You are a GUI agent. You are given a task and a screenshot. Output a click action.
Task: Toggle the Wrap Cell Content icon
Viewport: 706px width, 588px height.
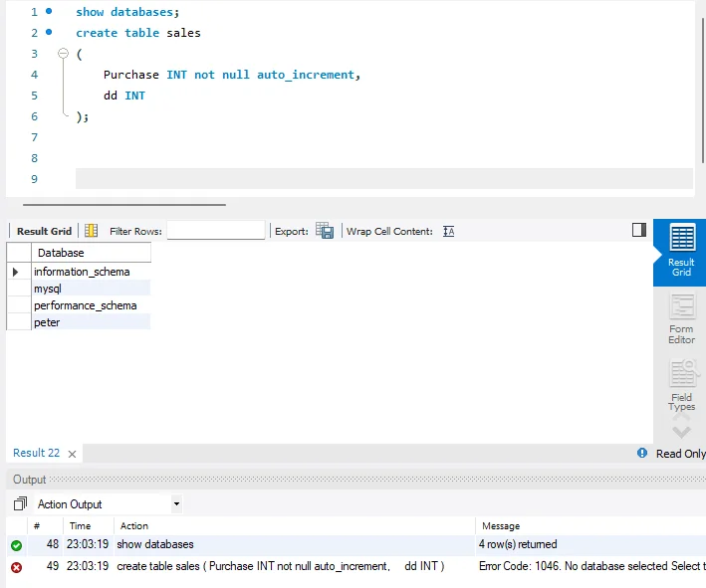pos(448,231)
